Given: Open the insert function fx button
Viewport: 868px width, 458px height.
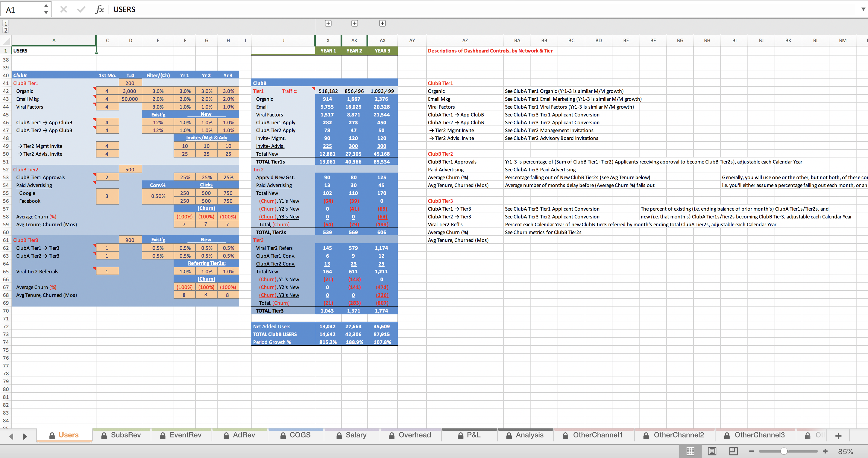Looking at the screenshot, I should (99, 9).
